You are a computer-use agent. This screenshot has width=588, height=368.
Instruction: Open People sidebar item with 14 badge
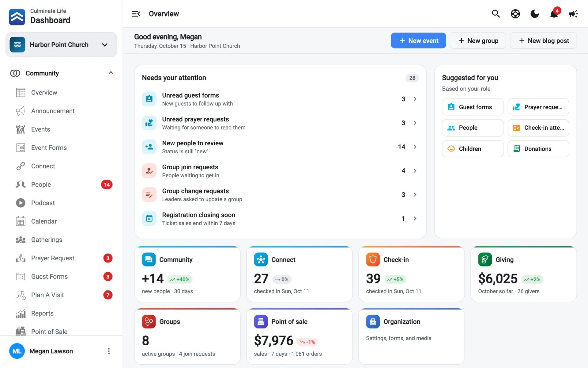tap(61, 185)
